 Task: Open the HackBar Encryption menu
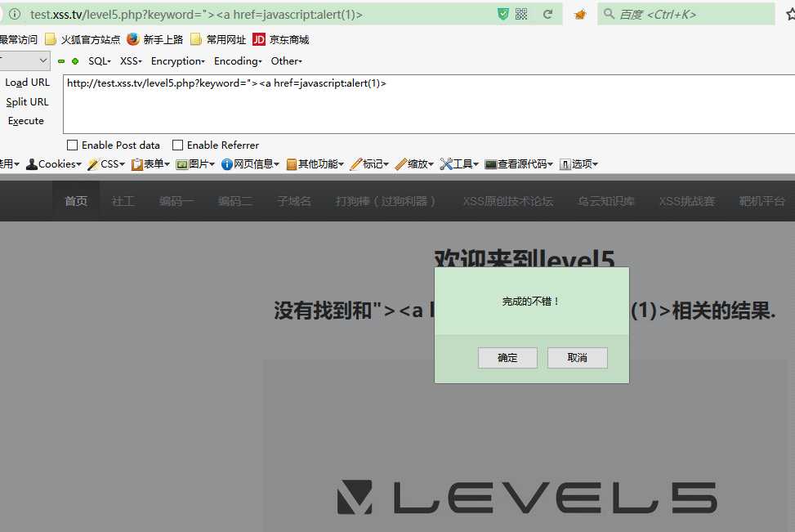click(178, 60)
